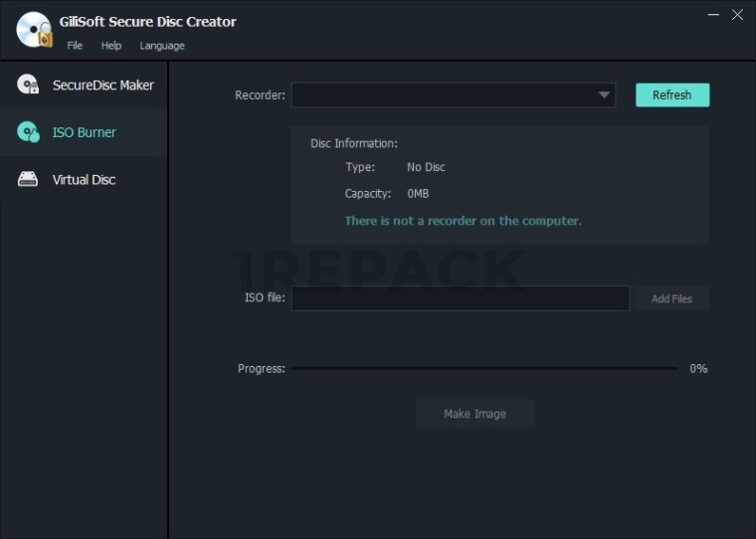Image resolution: width=756 pixels, height=539 pixels.
Task: Minimize the Secure Disc Creator window
Action: pos(712,15)
